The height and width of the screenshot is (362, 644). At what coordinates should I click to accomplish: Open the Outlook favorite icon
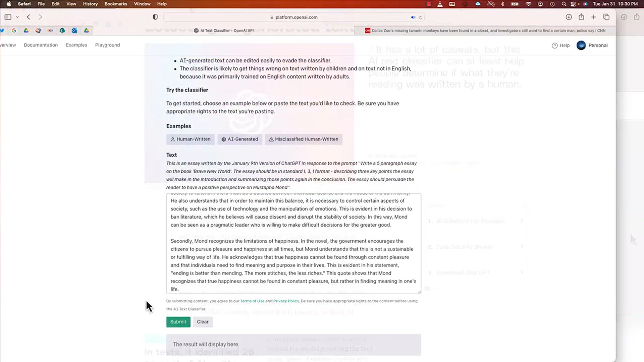coord(74,31)
